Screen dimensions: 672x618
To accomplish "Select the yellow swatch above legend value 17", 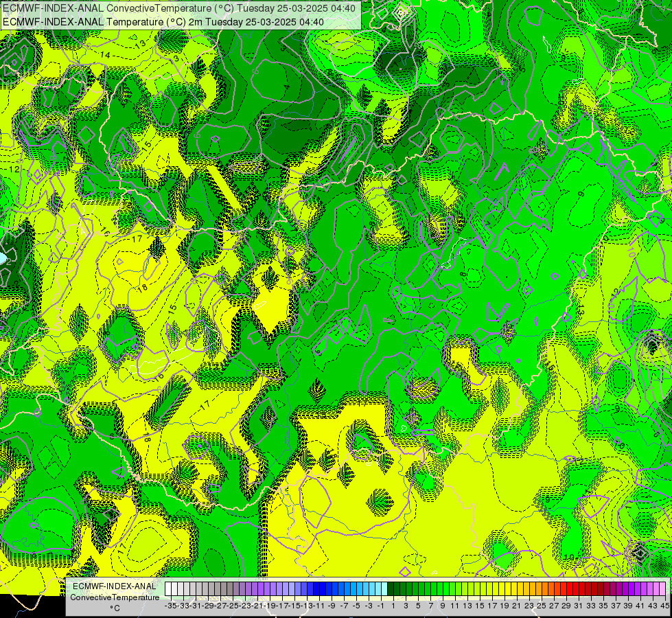I will pos(489,589).
